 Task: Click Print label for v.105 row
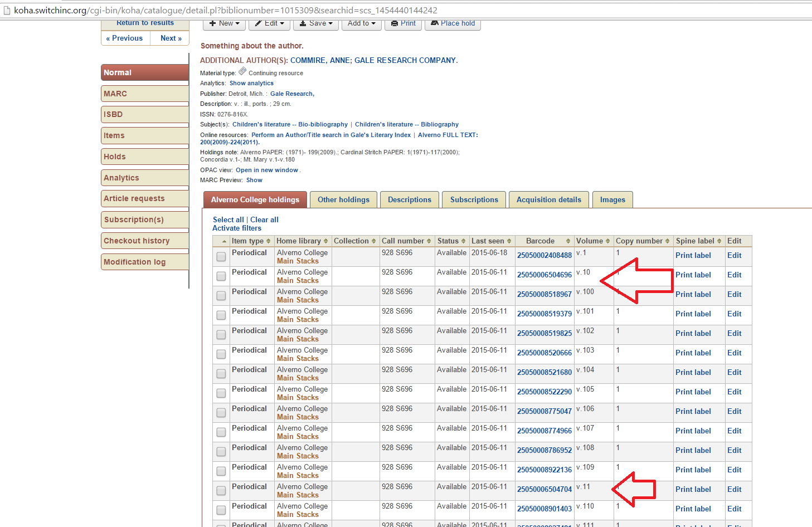click(x=693, y=392)
